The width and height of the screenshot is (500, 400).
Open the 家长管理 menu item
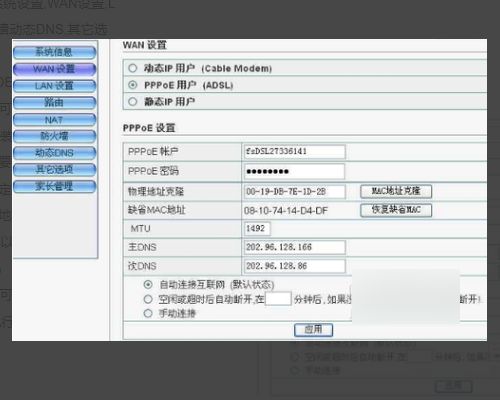tap(54, 186)
